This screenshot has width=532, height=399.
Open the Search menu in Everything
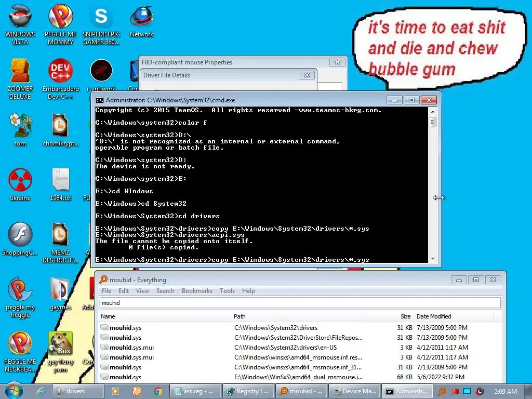click(x=165, y=291)
